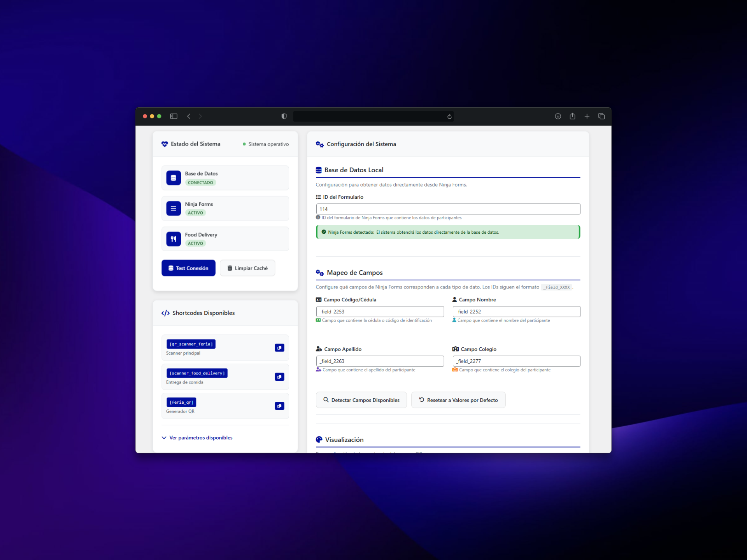Show the browser tab overview
Image resolution: width=747 pixels, height=560 pixels.
click(x=601, y=116)
